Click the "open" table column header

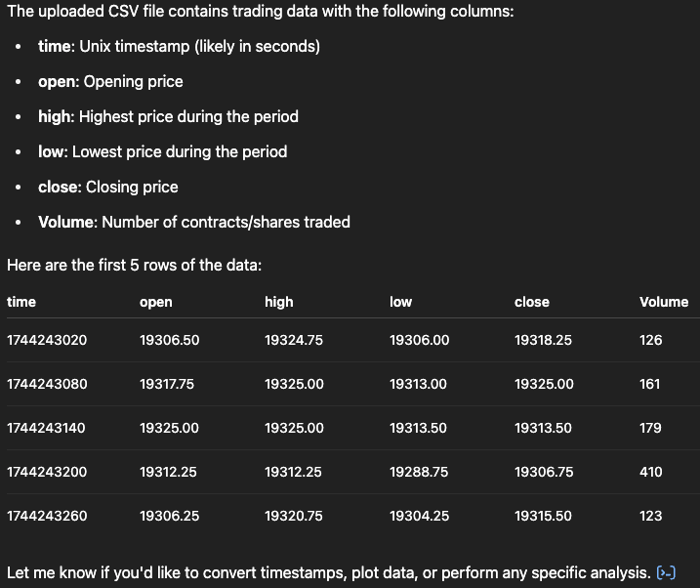[156, 302]
